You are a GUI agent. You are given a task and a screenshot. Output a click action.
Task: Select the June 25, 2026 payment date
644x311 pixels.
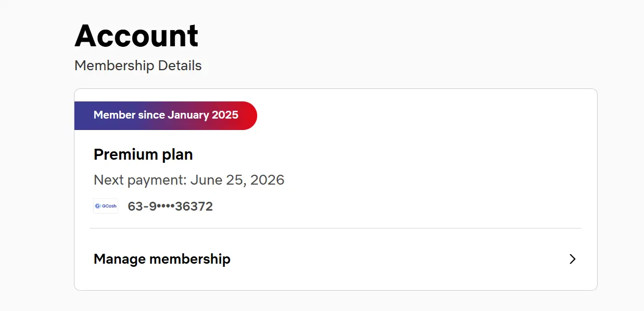pyautogui.click(x=237, y=180)
